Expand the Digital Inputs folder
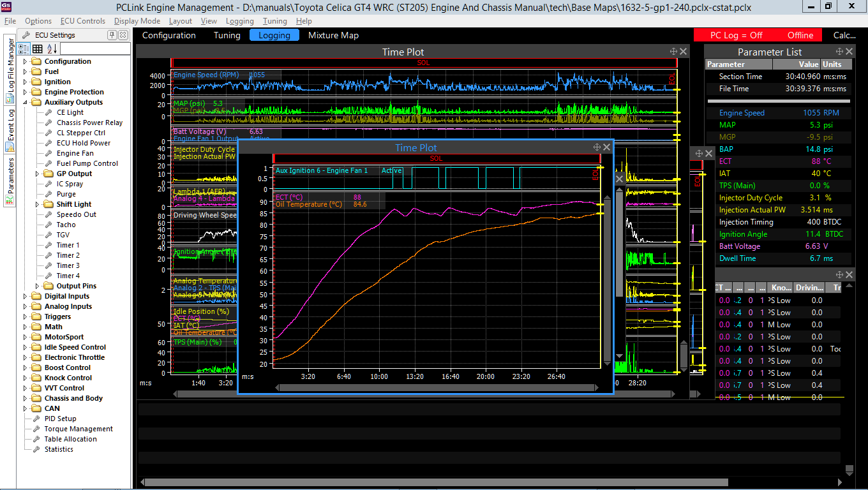 (x=26, y=296)
